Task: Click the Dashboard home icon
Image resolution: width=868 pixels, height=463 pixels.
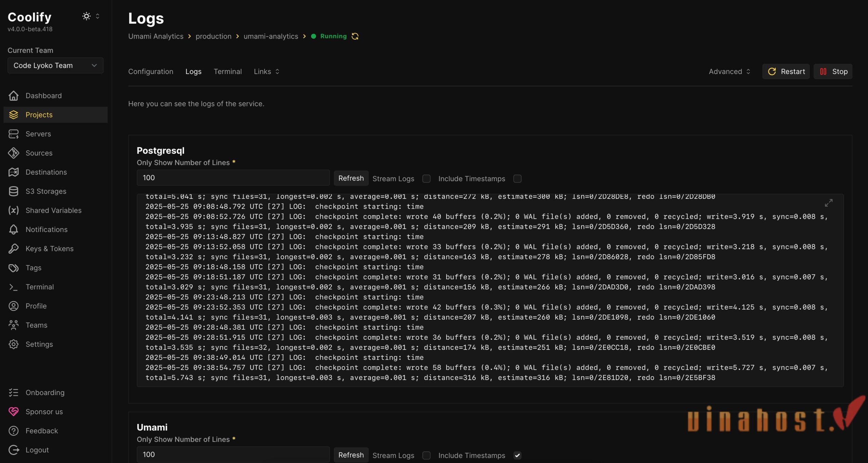Action: click(x=14, y=96)
